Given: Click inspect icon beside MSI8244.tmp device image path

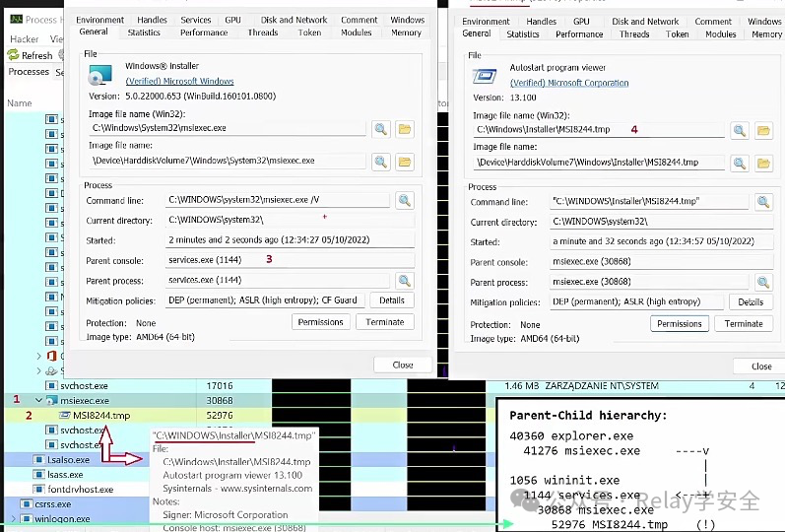Looking at the screenshot, I should click(x=740, y=164).
